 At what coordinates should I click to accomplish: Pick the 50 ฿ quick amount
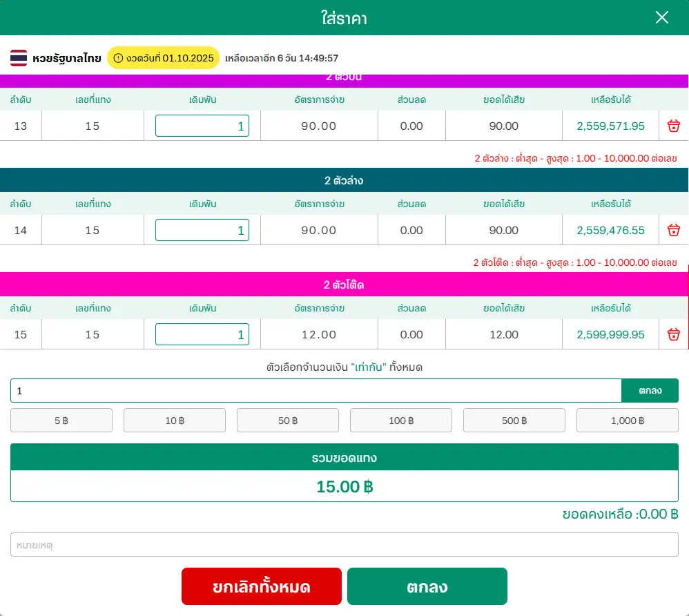pos(288,421)
